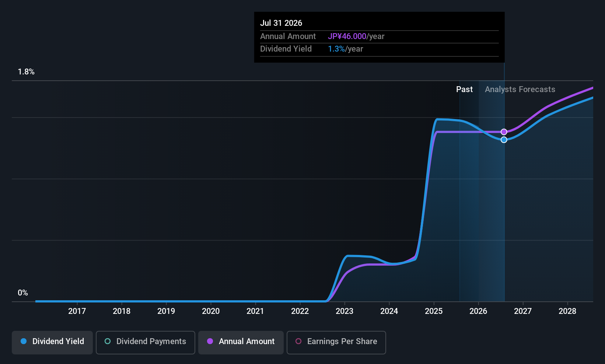The height and width of the screenshot is (364, 605).
Task: Click the 2023 x-axis label
Action: (345, 311)
